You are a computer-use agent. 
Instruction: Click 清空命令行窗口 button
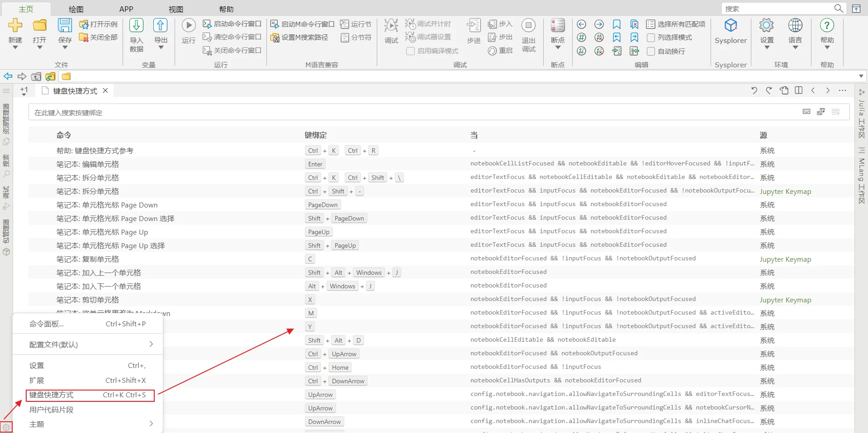pos(232,37)
